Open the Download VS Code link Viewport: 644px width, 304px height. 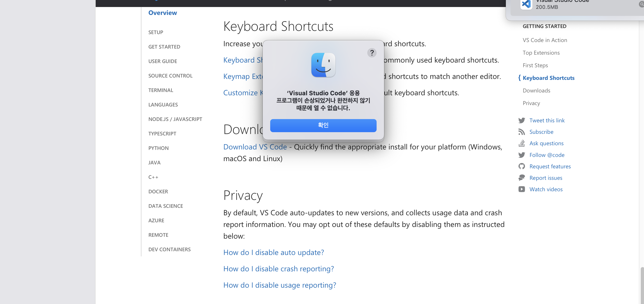point(255,147)
